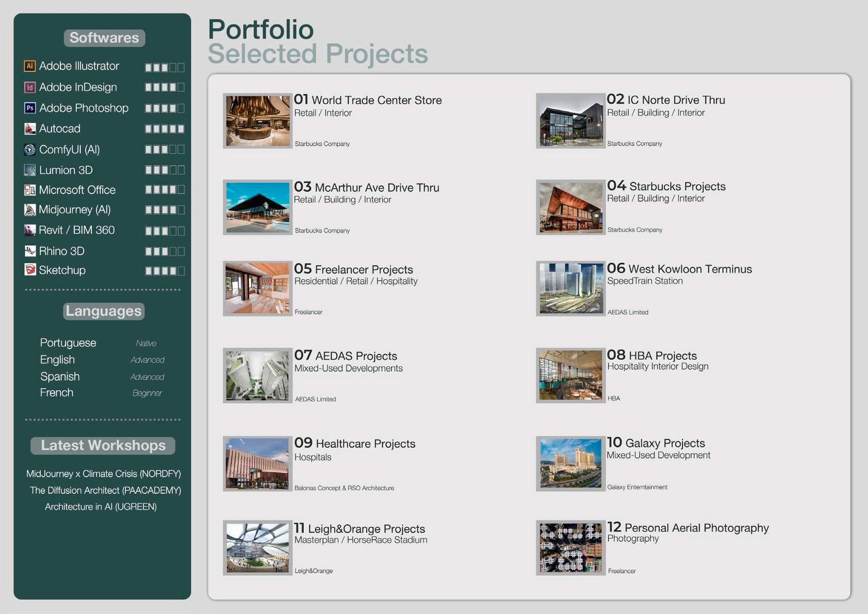The image size is (868, 614).
Task: Click the Languages section heading
Action: [x=104, y=311]
